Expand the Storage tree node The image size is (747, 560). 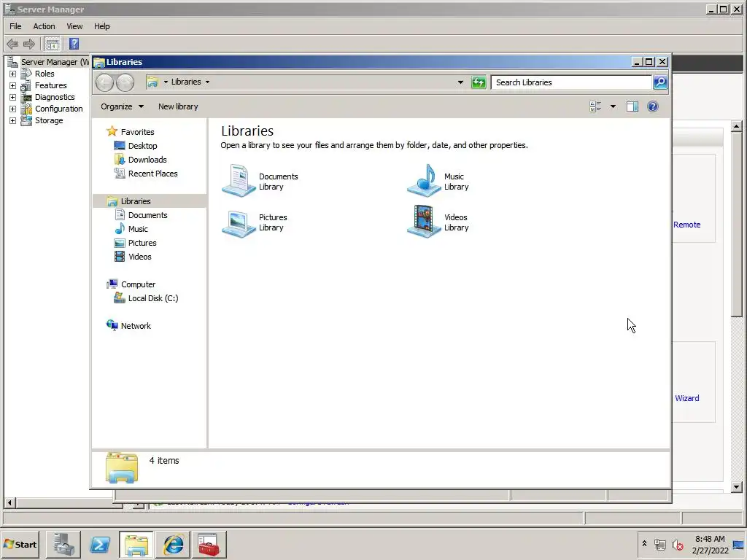click(13, 120)
